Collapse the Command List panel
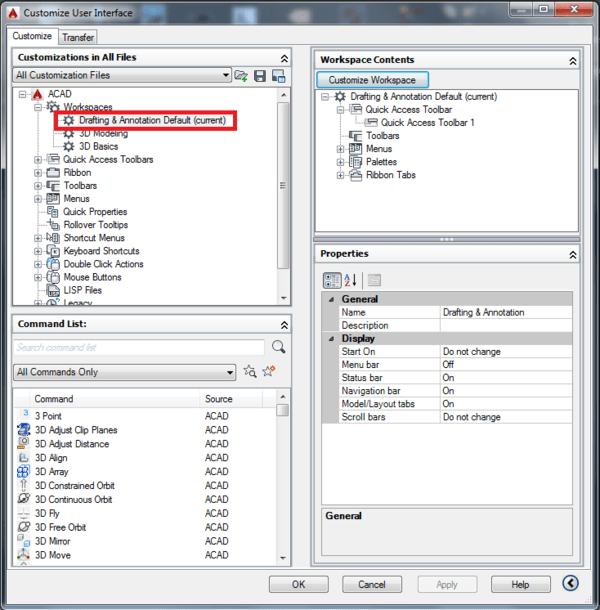Screen dimensions: 600x610 click(284, 325)
